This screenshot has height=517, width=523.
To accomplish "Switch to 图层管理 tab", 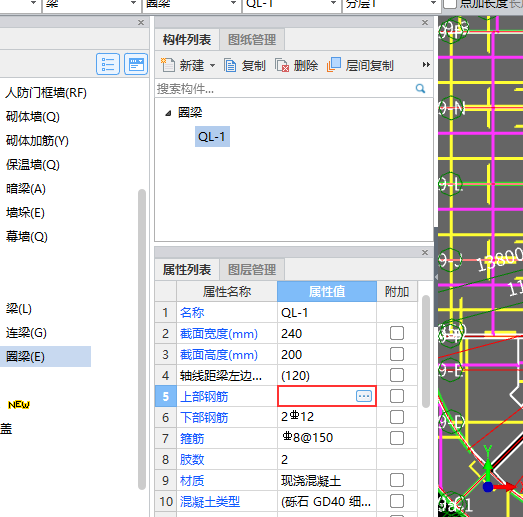I will coord(252,270).
